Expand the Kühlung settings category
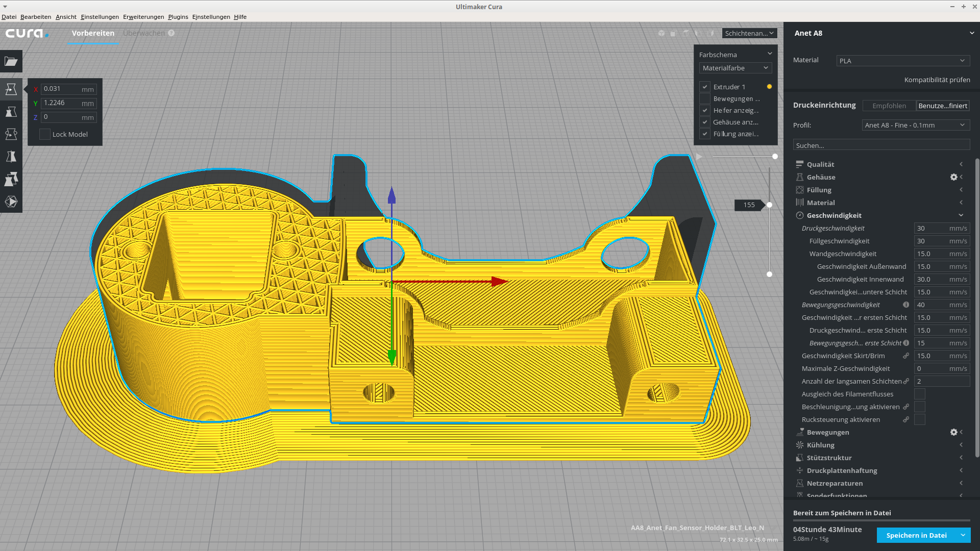The image size is (980, 551). (x=821, y=445)
